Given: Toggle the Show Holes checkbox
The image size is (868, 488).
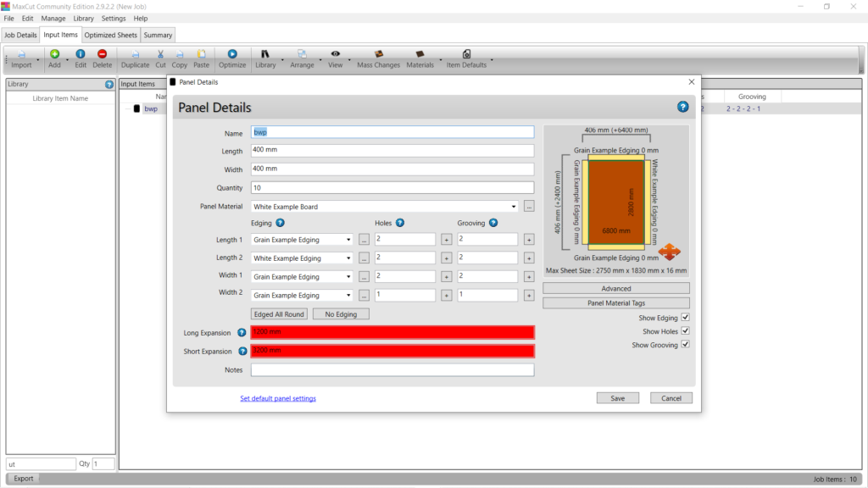Looking at the screenshot, I should [685, 331].
